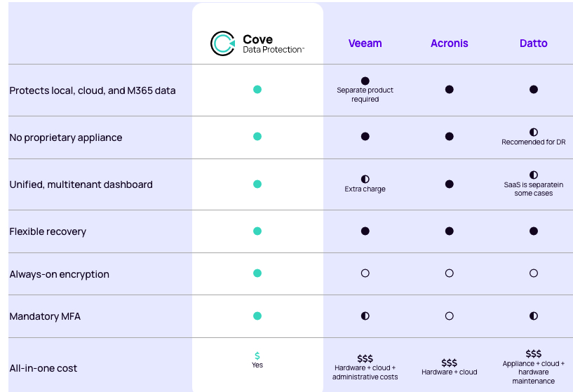Click Datto's half circle above Recomended for DR
The width and height of the screenshot is (573, 392).
tap(534, 133)
